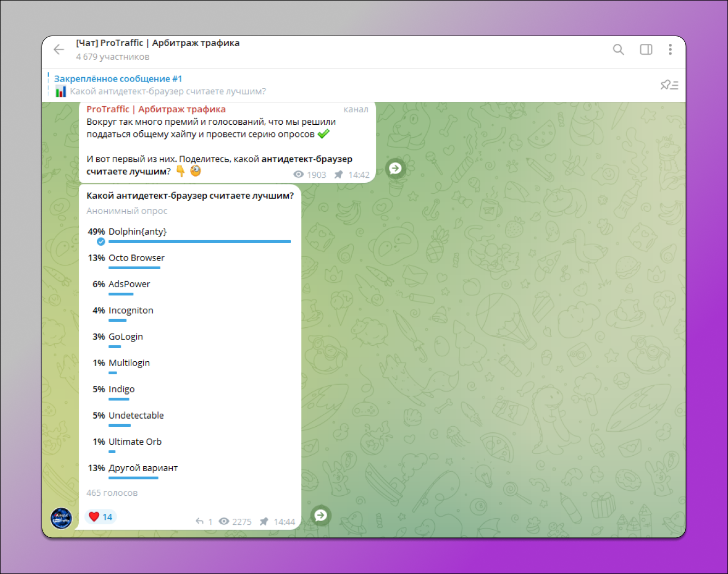This screenshot has width=728, height=574.
Task: Open the search in this chat
Action: [x=618, y=49]
